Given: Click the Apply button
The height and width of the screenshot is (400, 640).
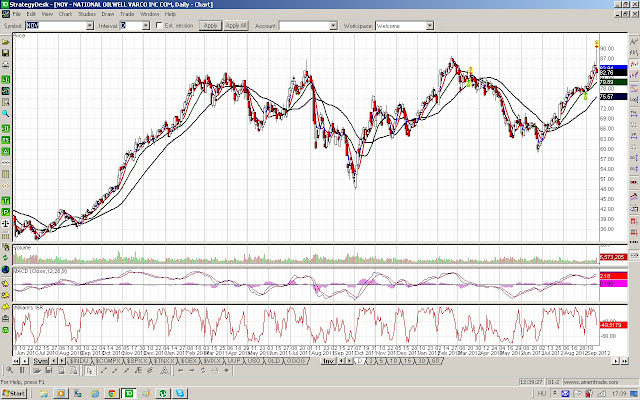Looking at the screenshot, I should 210,25.
